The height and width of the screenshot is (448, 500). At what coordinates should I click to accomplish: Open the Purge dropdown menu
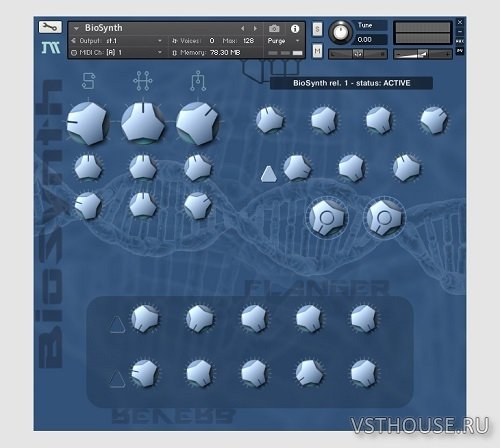coord(283,41)
